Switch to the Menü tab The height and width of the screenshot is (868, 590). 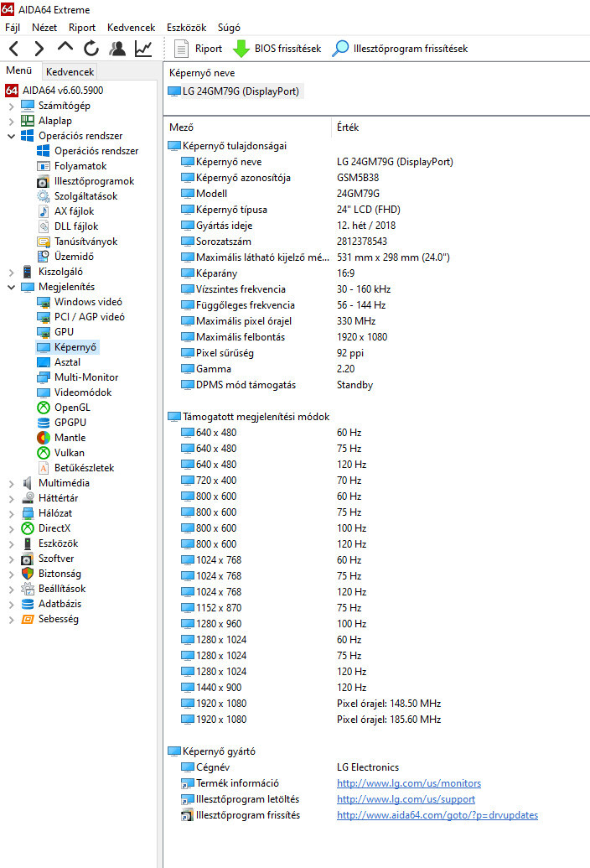point(18,70)
